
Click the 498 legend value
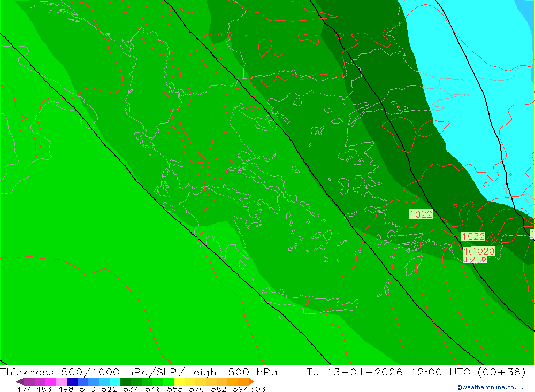(x=65, y=389)
